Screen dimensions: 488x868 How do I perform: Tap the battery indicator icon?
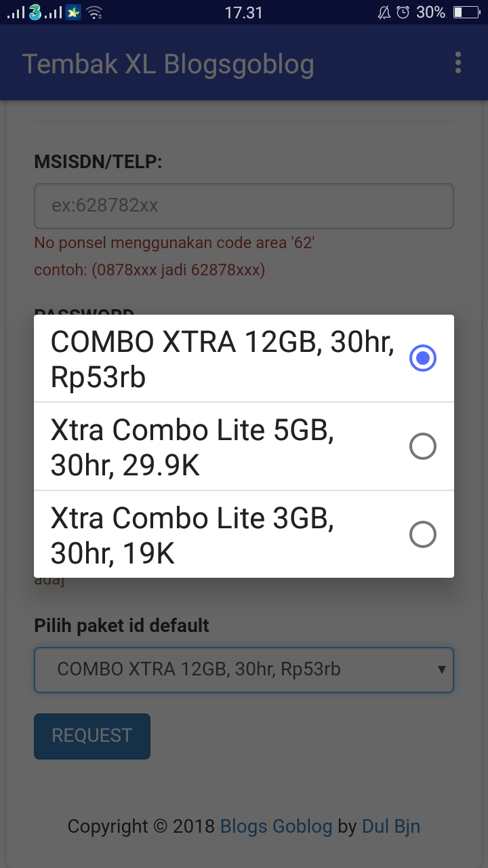tap(464, 12)
